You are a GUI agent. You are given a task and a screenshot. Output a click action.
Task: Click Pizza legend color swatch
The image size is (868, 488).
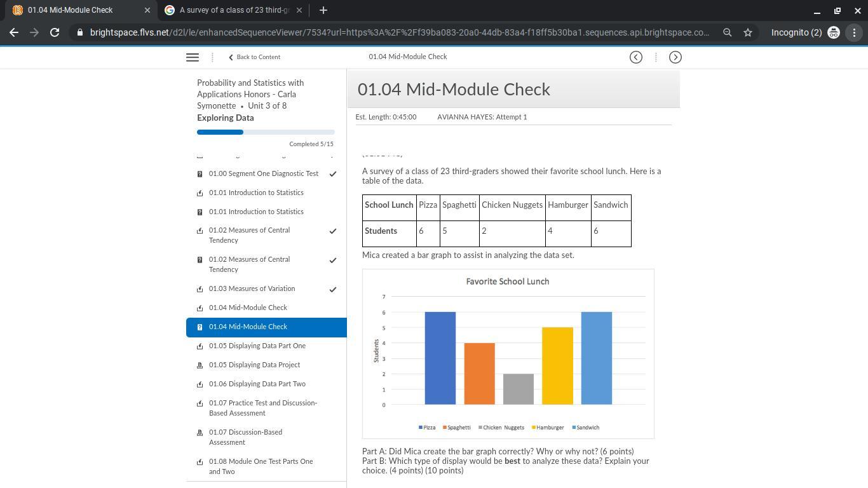click(x=421, y=428)
